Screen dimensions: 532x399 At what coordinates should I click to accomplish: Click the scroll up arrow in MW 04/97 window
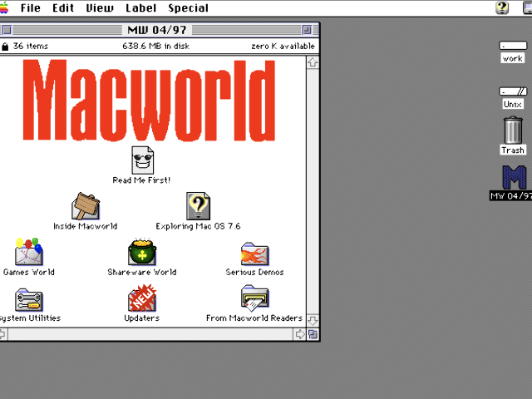coord(313,63)
